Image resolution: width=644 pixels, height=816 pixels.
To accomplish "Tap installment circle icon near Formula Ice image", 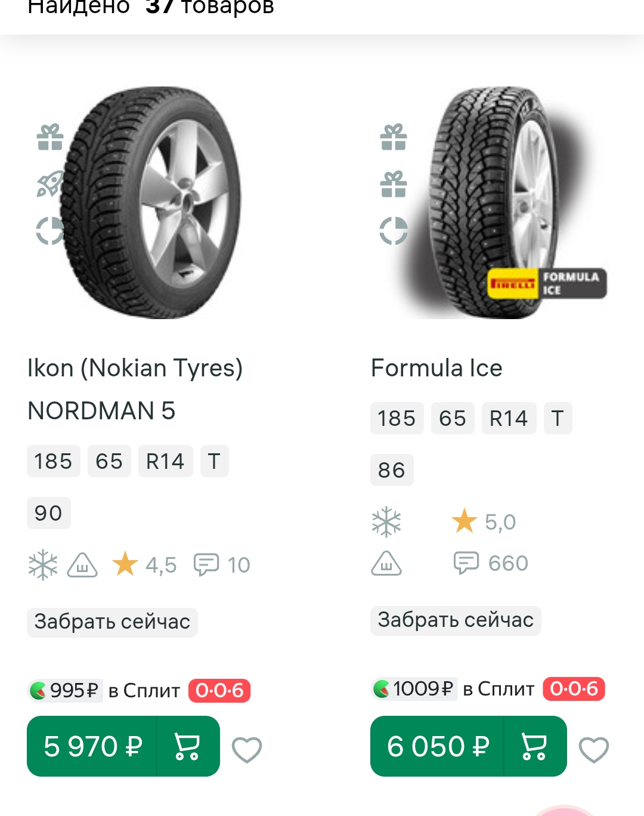I will pyautogui.click(x=394, y=231).
